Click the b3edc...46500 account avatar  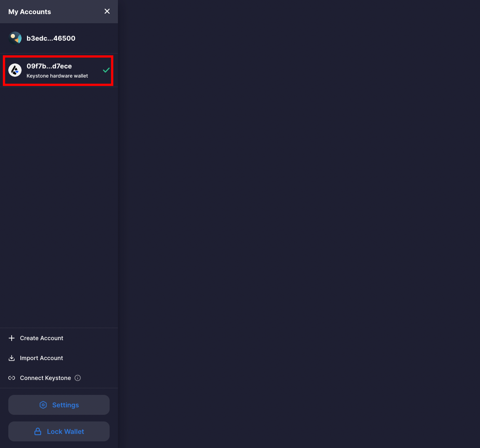(x=15, y=38)
